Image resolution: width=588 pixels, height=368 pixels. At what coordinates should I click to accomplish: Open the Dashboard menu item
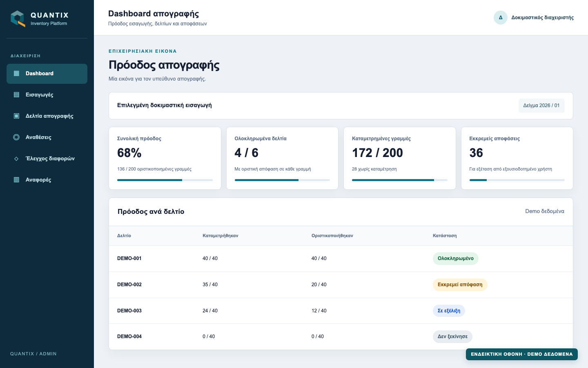pyautogui.click(x=47, y=74)
